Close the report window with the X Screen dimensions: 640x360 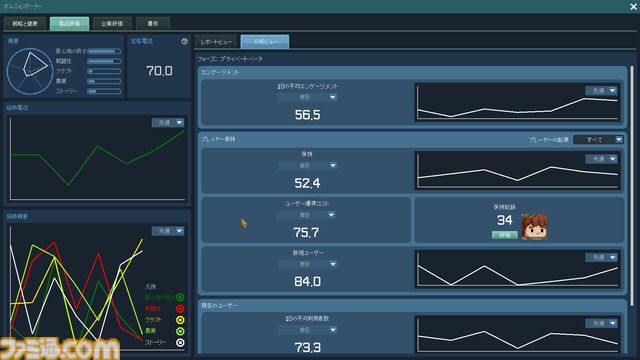coord(633,7)
